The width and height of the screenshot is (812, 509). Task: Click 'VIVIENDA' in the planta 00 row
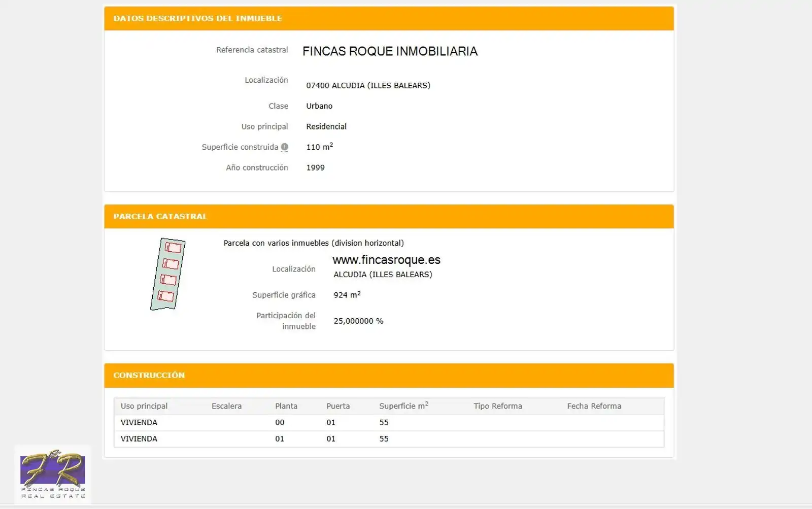pyautogui.click(x=139, y=423)
